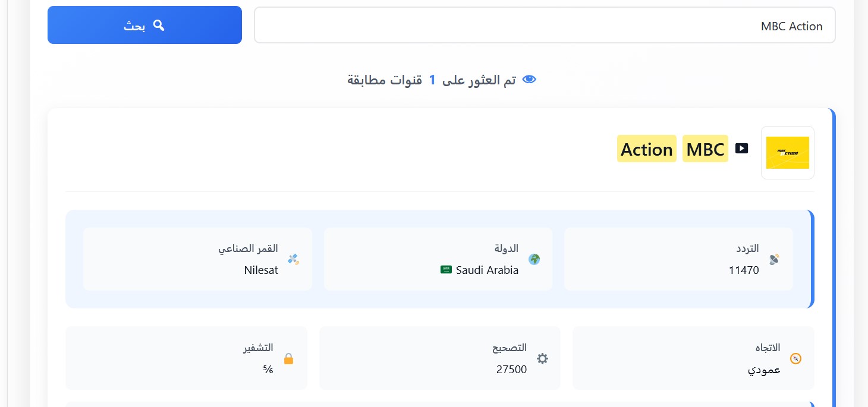The width and height of the screenshot is (868, 407).
Task: Click the satellite dish icon beside القمر الصناعي
Action: (293, 259)
